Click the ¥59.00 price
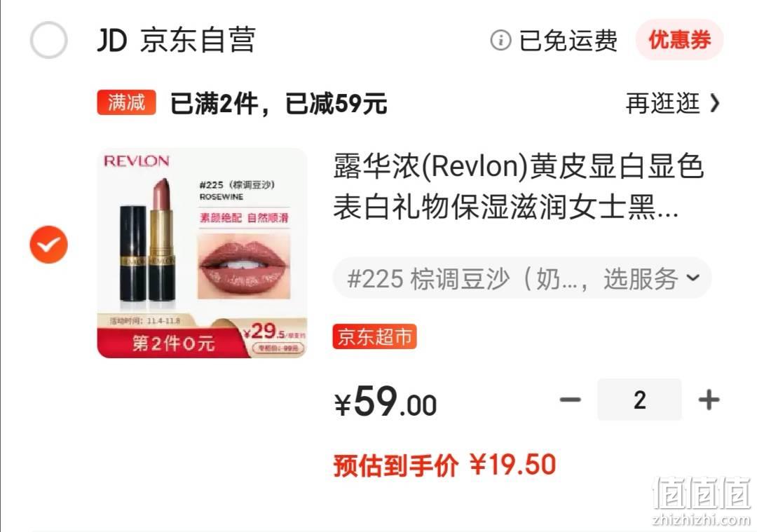The image size is (757, 532). pos(386,402)
